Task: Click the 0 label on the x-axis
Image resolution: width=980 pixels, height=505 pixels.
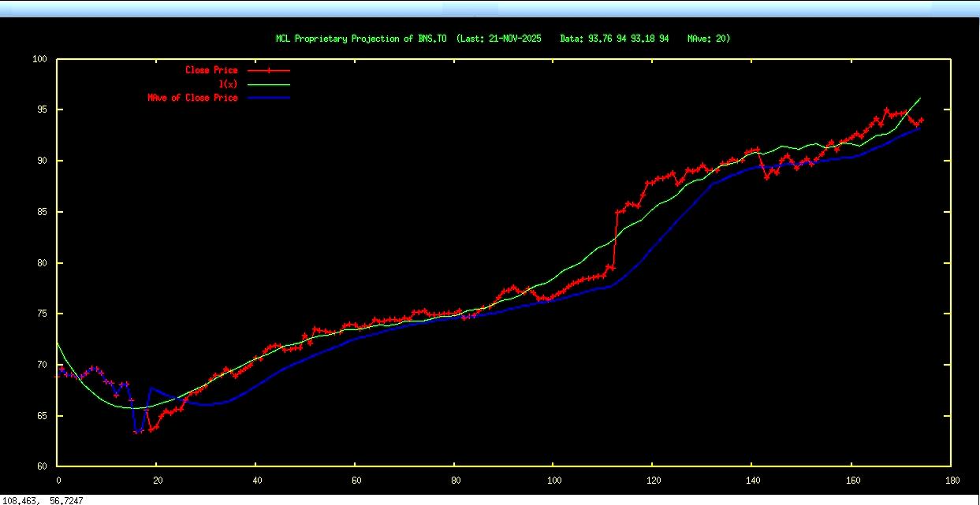Action: click(58, 478)
